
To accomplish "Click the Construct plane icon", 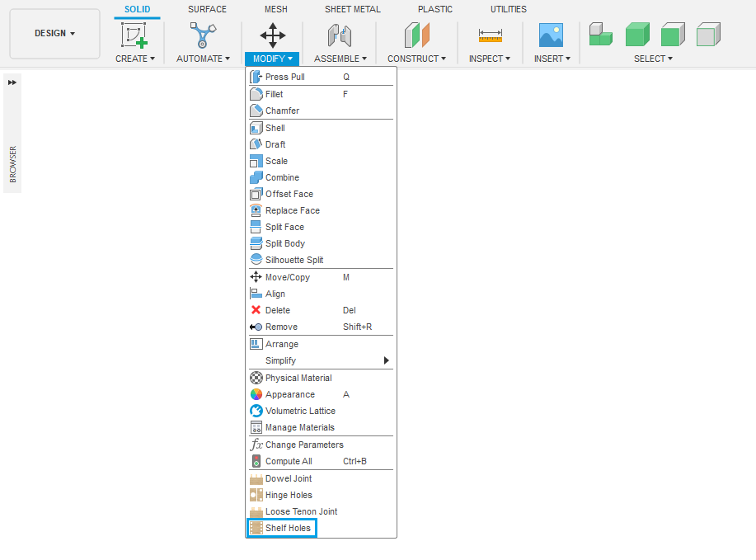I will 417,35.
